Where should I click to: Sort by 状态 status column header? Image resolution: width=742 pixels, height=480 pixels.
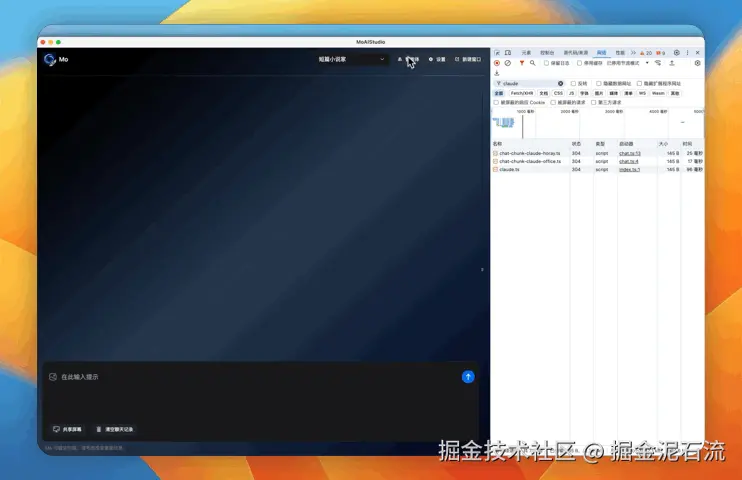582,143
